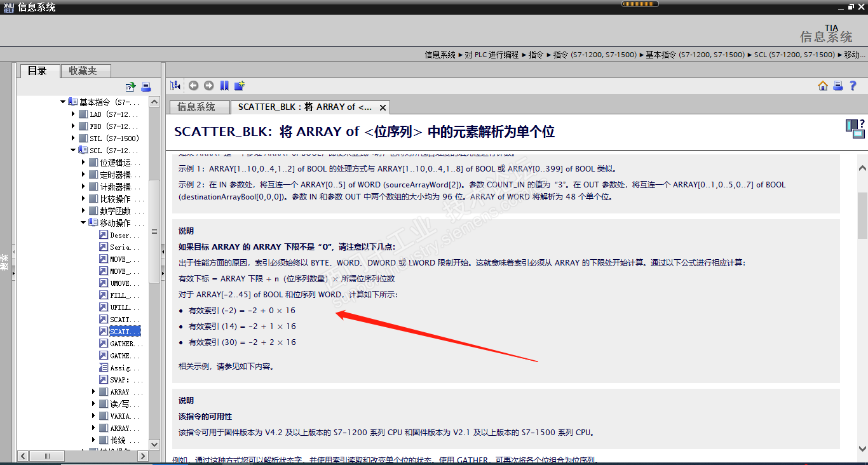Click SCL (S7-1200, S7-1500) breadcrumb
The width and height of the screenshot is (868, 465).
pyautogui.click(x=795, y=55)
